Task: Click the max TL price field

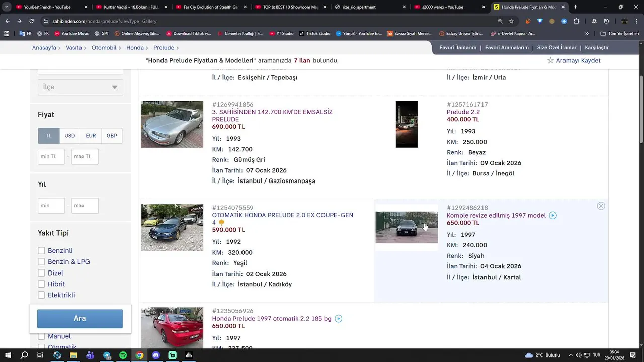Action: pyautogui.click(x=85, y=157)
